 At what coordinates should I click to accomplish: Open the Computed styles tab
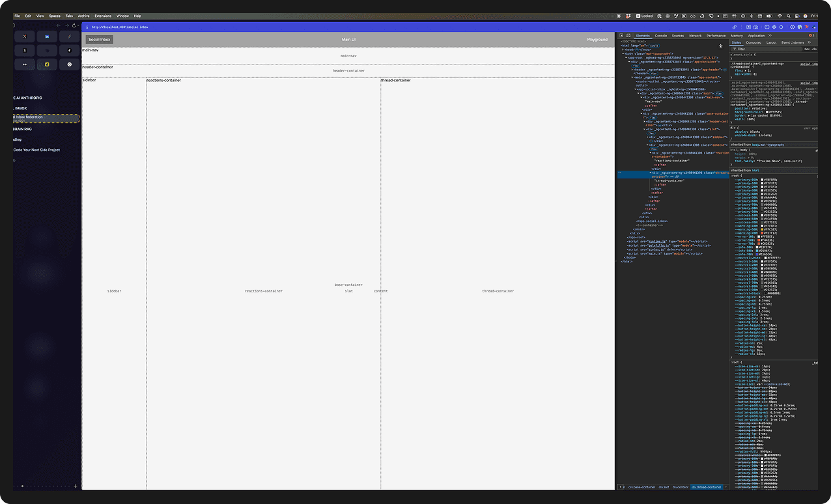click(754, 42)
